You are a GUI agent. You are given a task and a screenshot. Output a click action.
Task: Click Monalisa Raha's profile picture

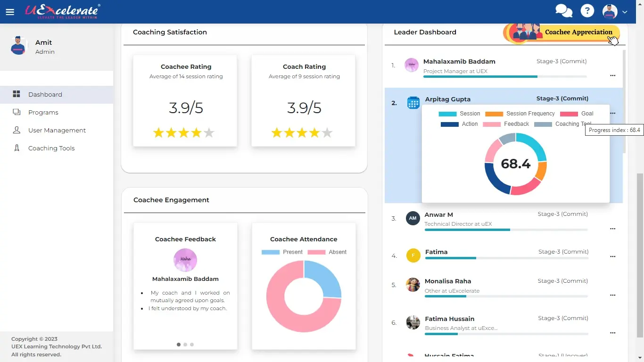pyautogui.click(x=413, y=285)
